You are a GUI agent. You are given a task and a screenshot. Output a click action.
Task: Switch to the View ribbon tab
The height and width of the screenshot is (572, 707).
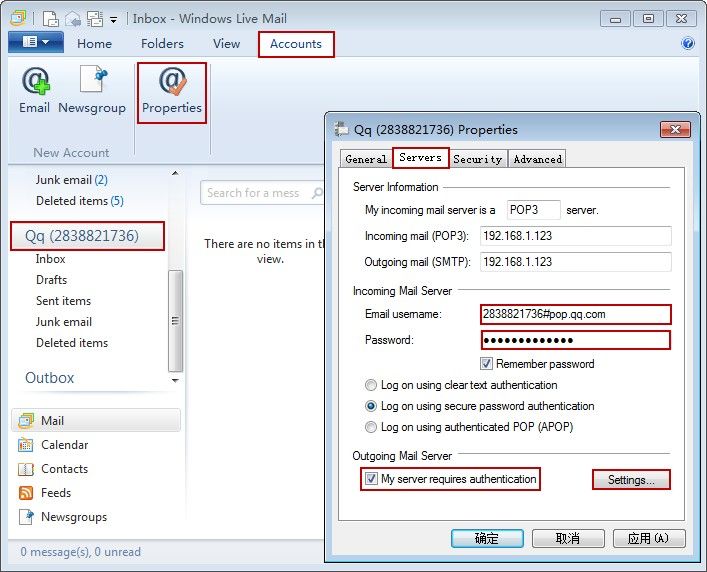(x=226, y=44)
